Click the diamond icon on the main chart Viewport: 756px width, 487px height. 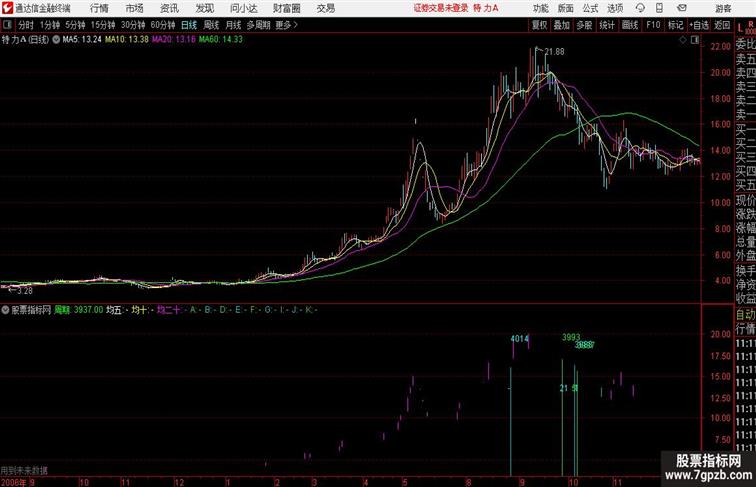[683, 41]
